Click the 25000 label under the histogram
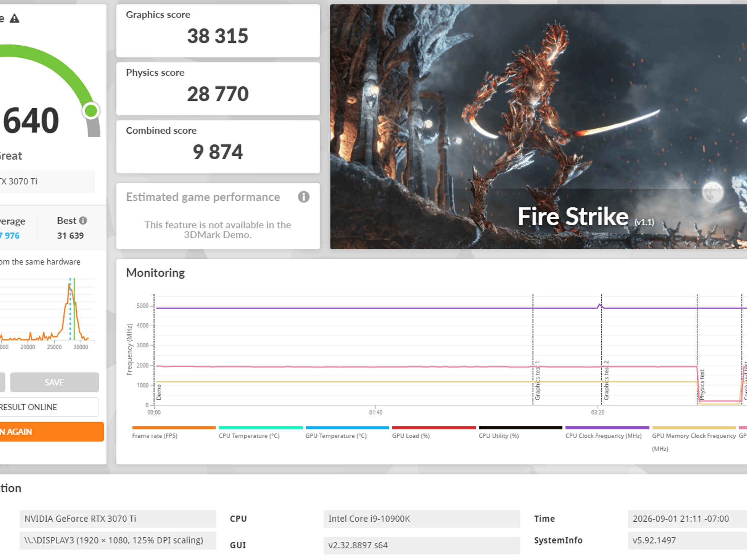 54,347
